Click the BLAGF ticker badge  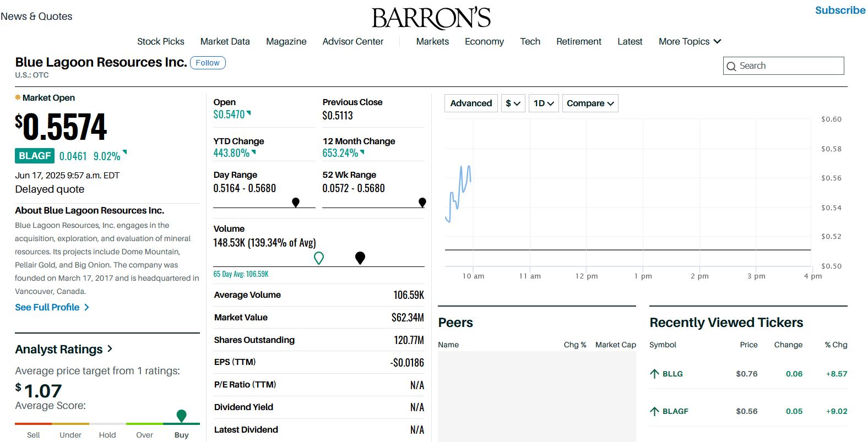pos(35,156)
